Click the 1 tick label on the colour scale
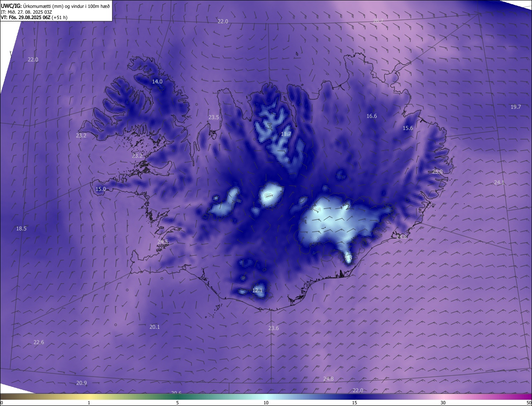The width and height of the screenshot is (532, 406). (89, 403)
